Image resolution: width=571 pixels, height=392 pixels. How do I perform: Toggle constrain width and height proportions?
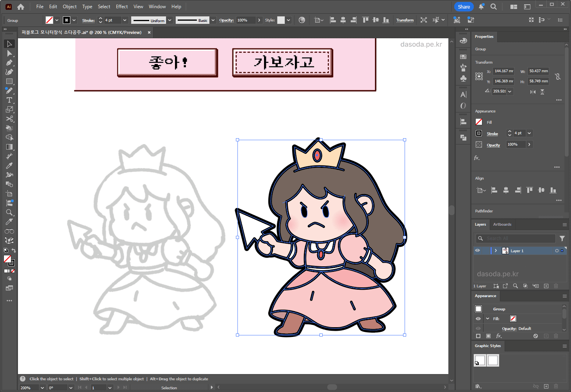click(x=558, y=77)
